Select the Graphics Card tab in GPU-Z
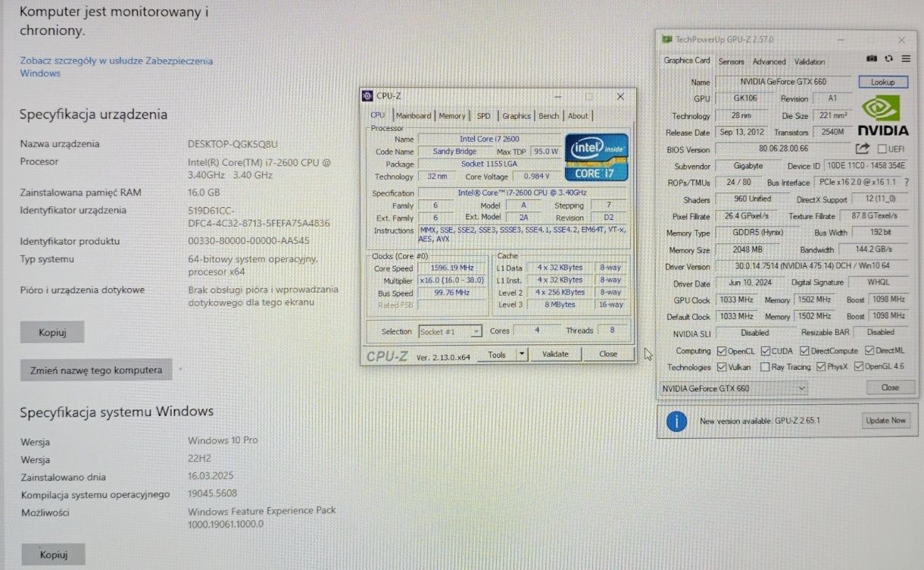 click(687, 61)
